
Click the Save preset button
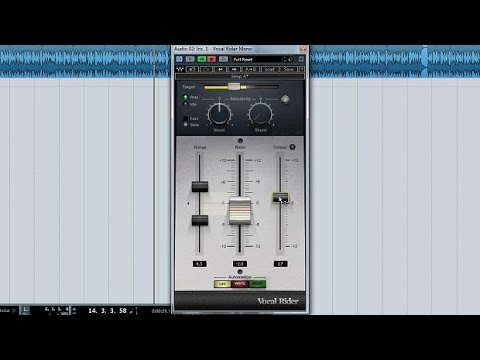(x=289, y=69)
